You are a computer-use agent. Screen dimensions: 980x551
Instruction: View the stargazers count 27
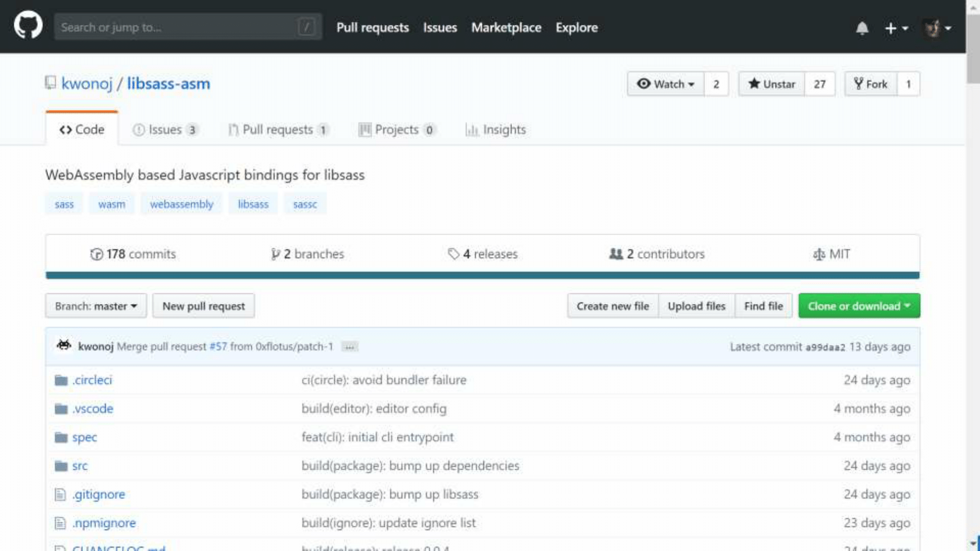820,84
